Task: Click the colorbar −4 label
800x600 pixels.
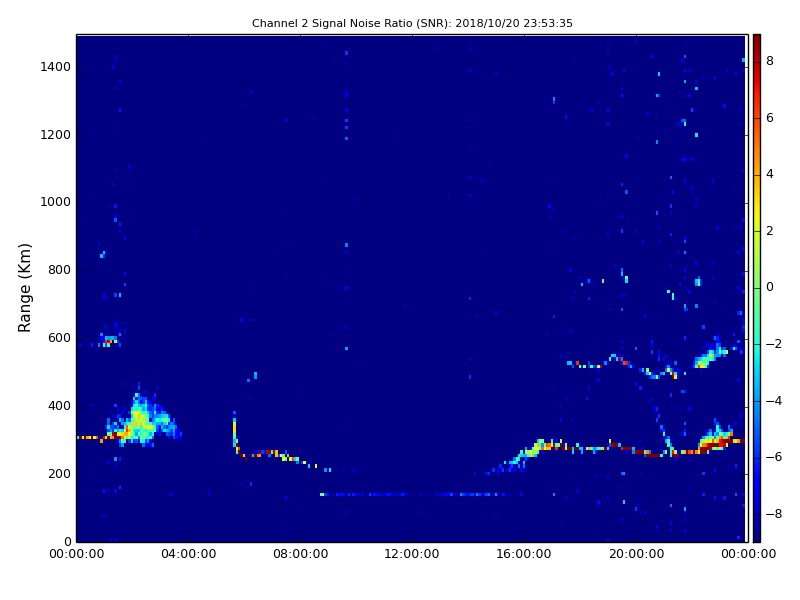Action: point(774,401)
